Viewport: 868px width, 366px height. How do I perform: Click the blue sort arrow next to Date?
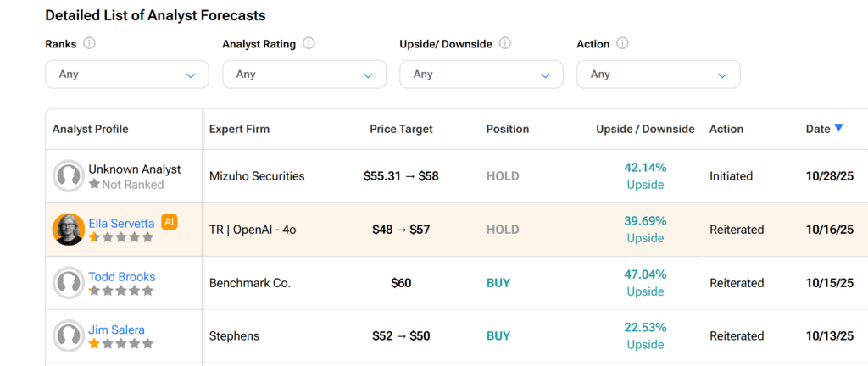coord(838,128)
